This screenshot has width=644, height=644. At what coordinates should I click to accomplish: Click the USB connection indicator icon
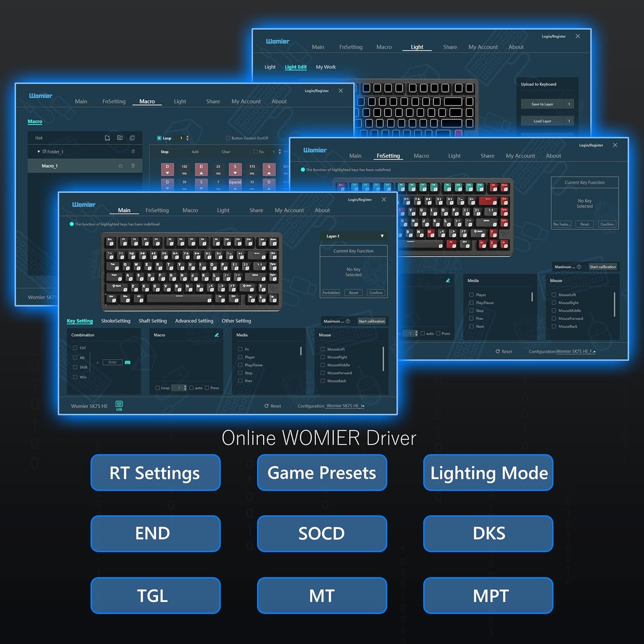click(119, 405)
